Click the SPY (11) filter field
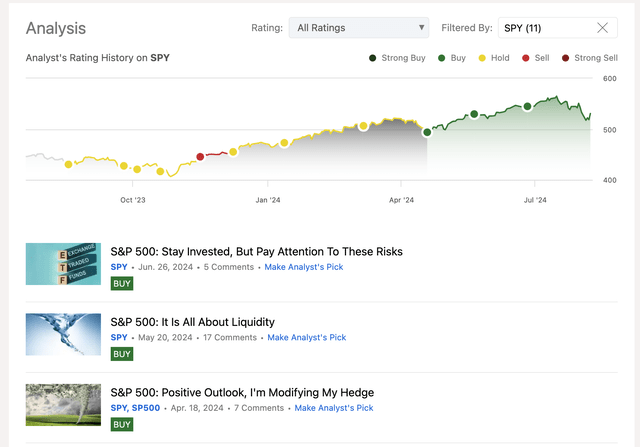 (558, 28)
